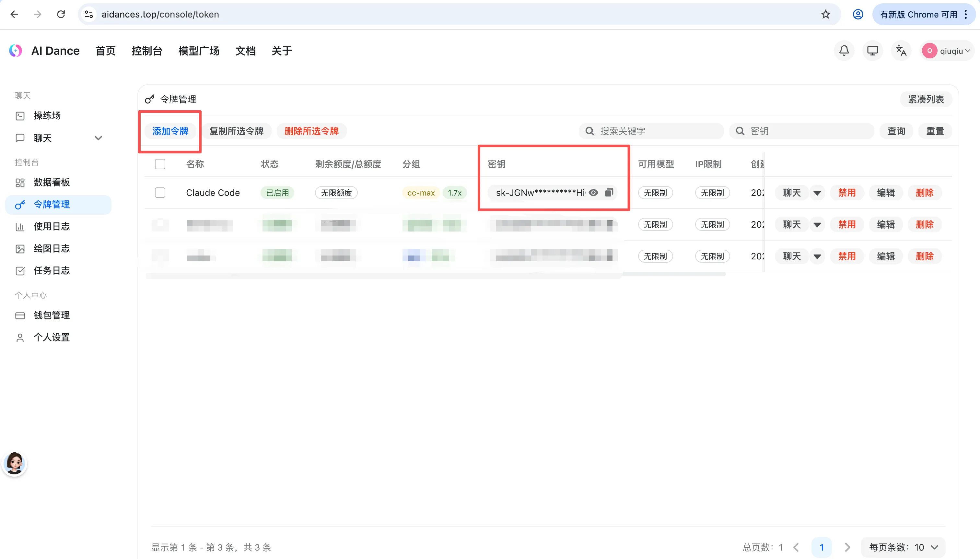Click 删除所选令牌 button

[x=311, y=131]
